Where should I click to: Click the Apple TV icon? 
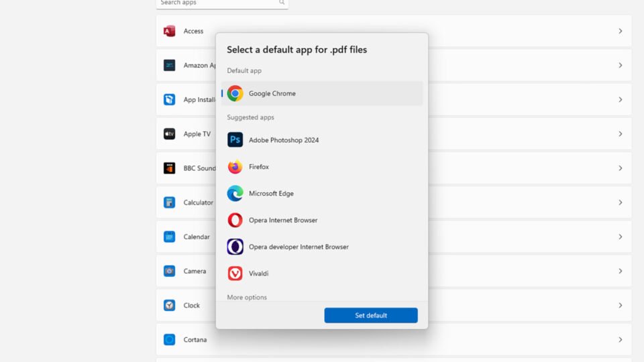(169, 134)
